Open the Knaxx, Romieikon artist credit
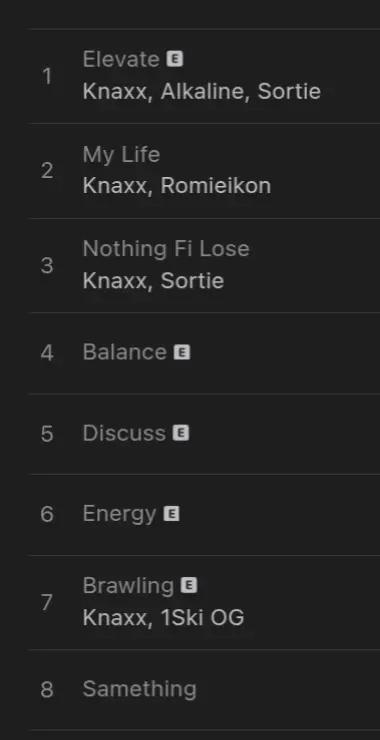The height and width of the screenshot is (740, 380). (177, 185)
